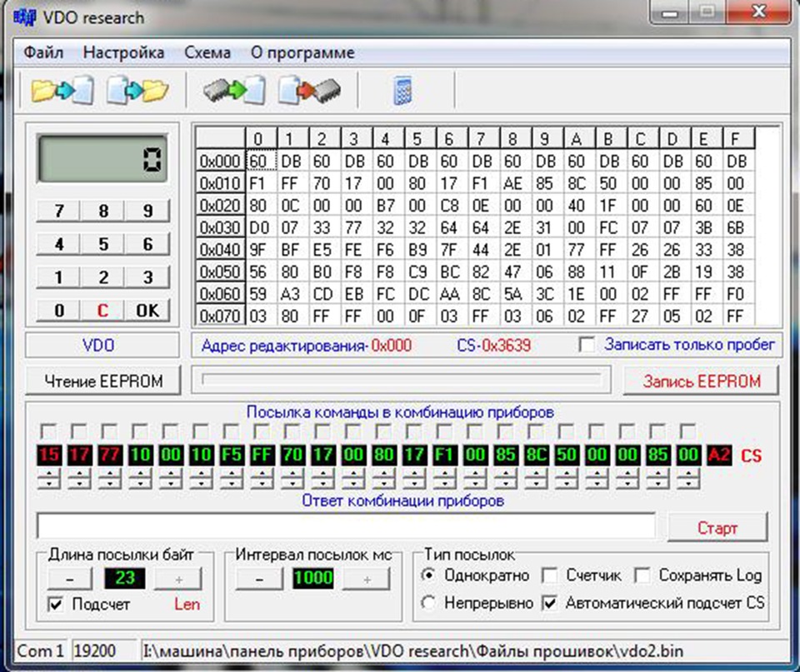This screenshot has width=800, height=672.
Task: Open the Схема menu
Action: pos(207,52)
